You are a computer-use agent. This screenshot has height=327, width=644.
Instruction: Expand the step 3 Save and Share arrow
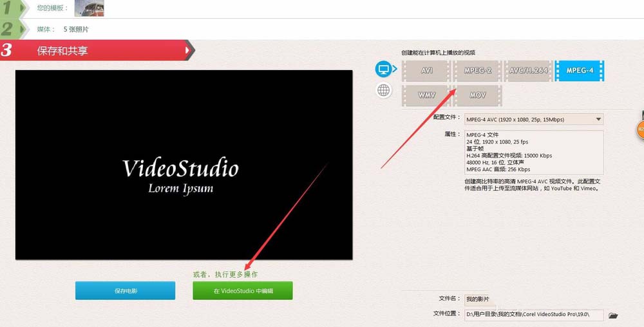click(187, 50)
